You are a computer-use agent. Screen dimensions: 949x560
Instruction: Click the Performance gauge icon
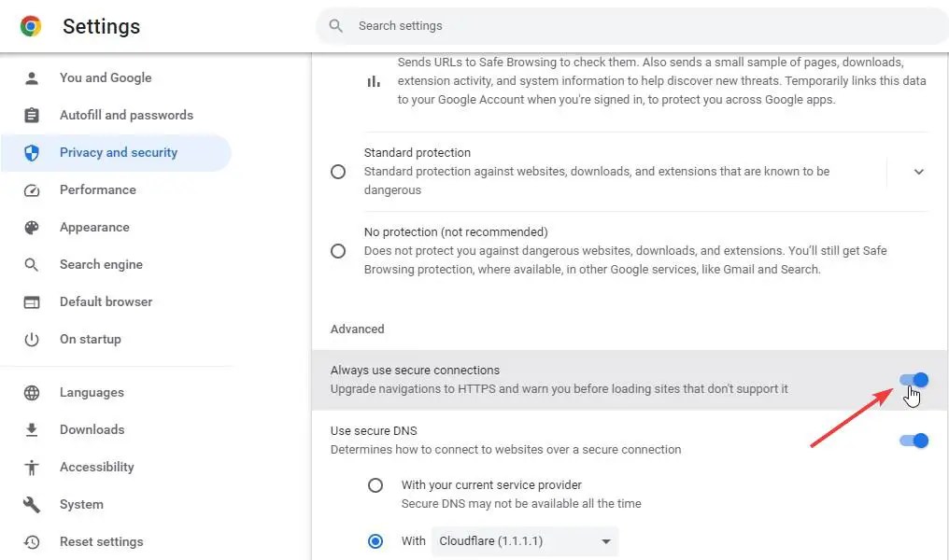pos(32,190)
